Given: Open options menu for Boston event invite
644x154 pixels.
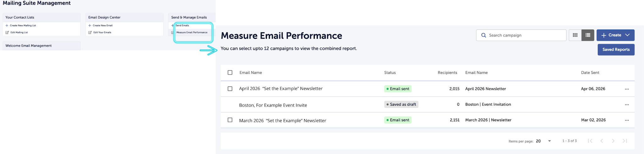Looking at the screenshot, I should pos(627,105).
